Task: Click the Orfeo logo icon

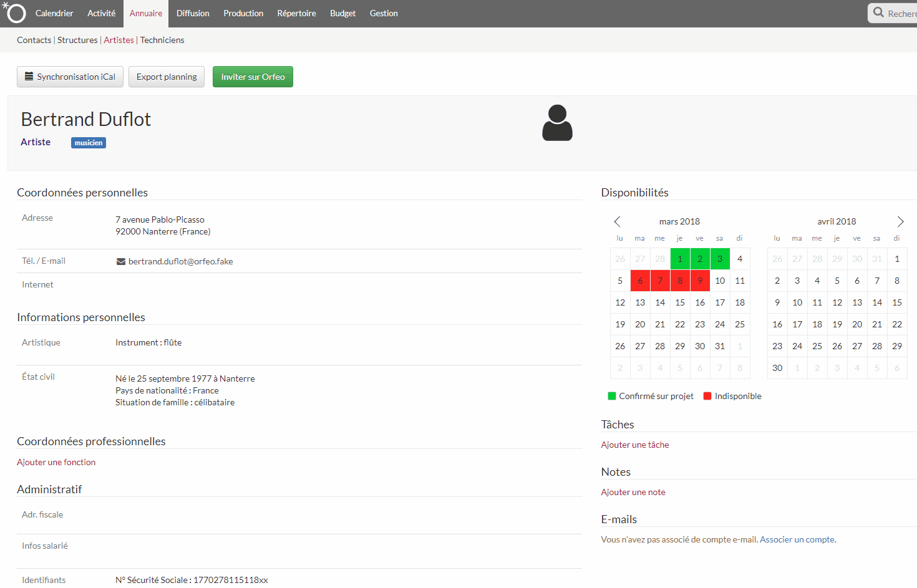Action: [14, 12]
